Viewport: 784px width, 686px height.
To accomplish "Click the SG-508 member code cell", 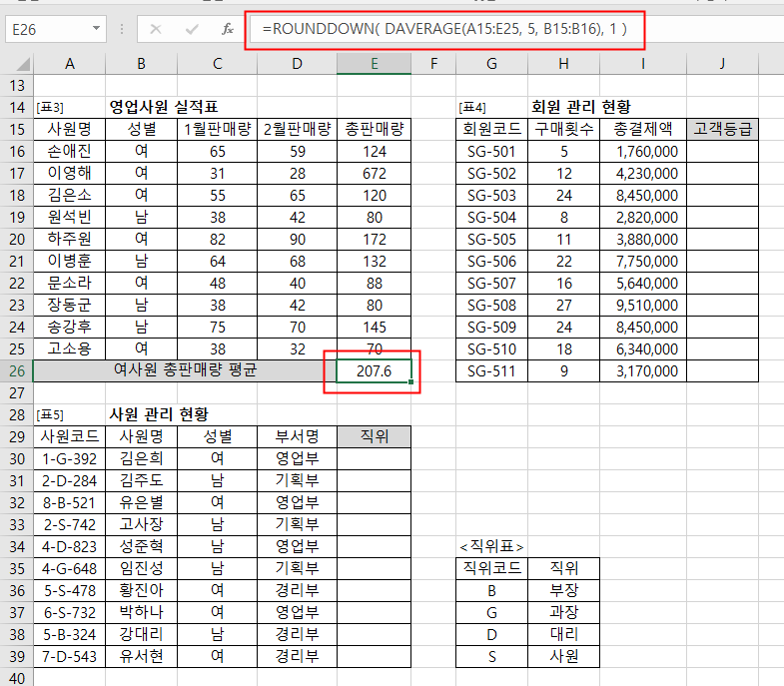I will pyautogui.click(x=492, y=305).
